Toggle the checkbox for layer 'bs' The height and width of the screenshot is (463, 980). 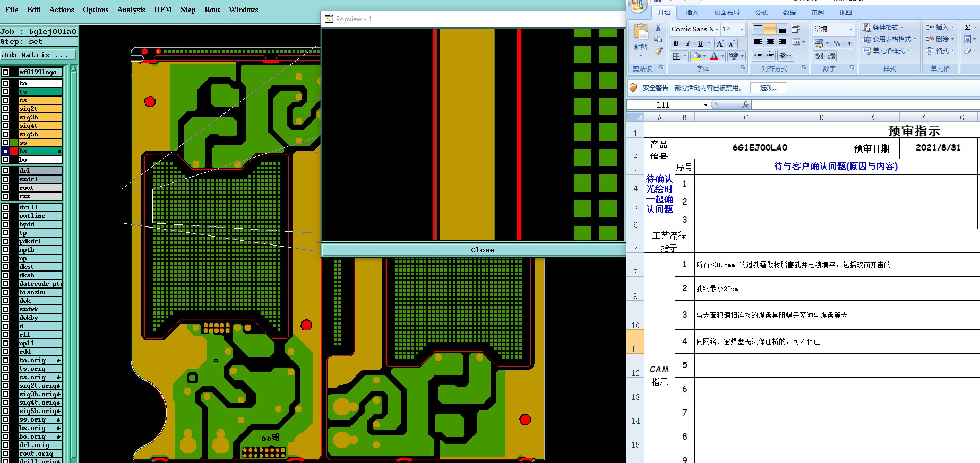pos(5,151)
